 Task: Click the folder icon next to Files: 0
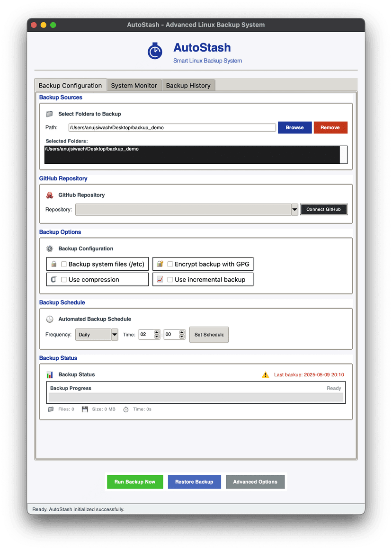51,409
